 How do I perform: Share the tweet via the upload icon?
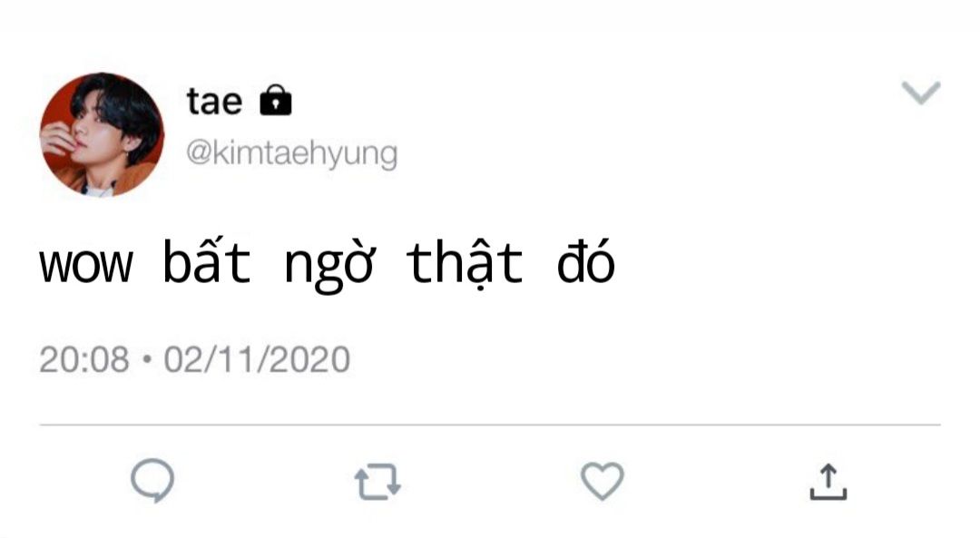click(x=828, y=482)
